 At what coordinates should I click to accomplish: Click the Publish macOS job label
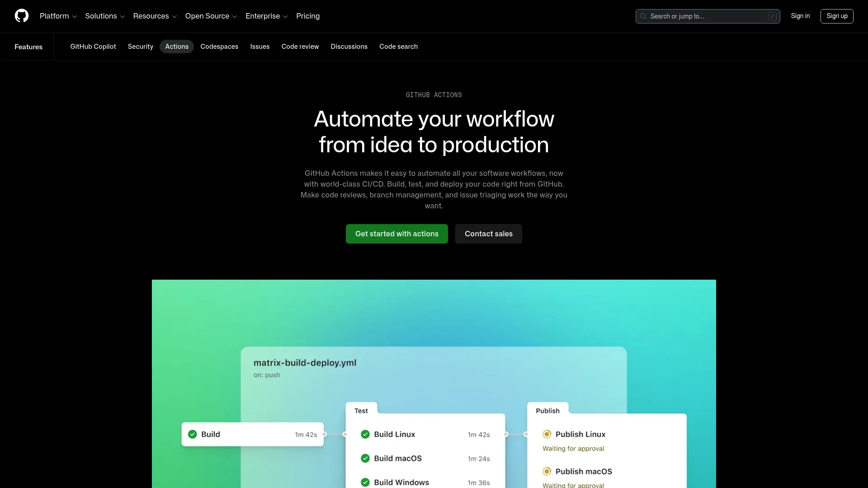[584, 471]
